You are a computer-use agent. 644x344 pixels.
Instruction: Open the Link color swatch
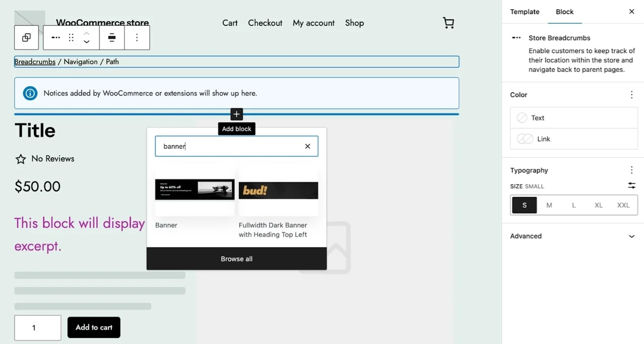pos(526,139)
